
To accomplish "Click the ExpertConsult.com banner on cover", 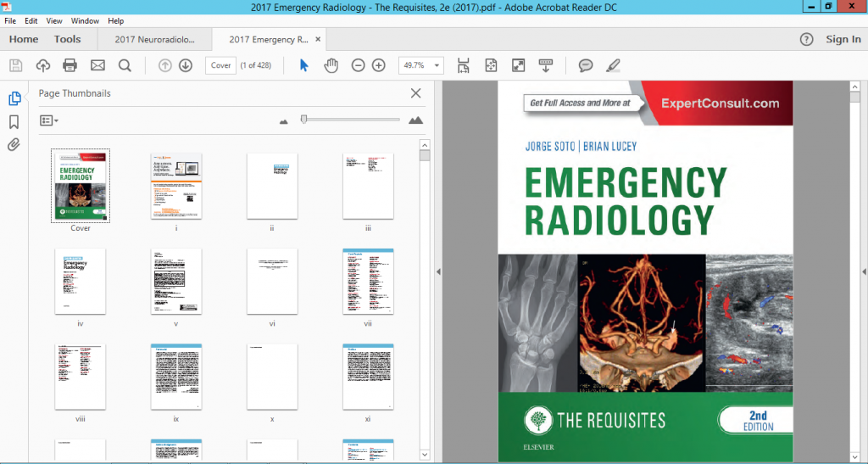I will 720,103.
